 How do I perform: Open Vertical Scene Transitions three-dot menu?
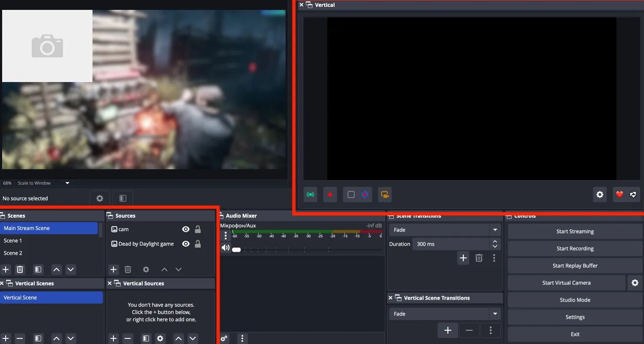click(x=491, y=330)
